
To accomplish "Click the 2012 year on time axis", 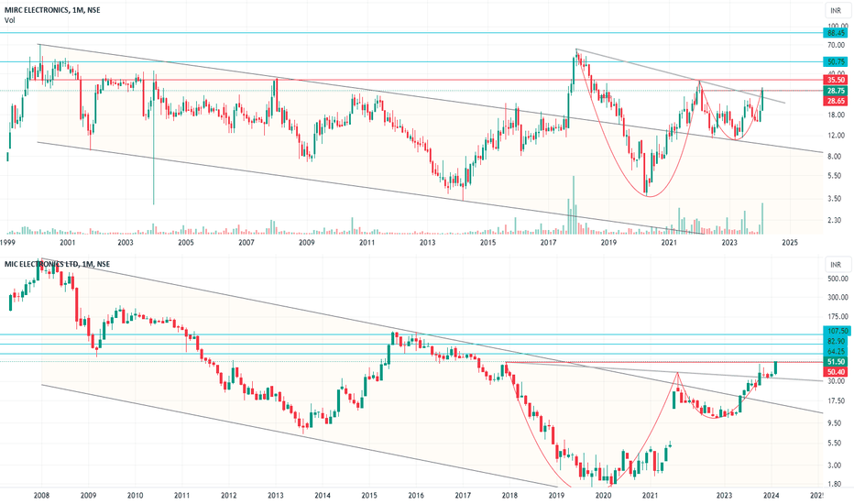I will click(229, 496).
